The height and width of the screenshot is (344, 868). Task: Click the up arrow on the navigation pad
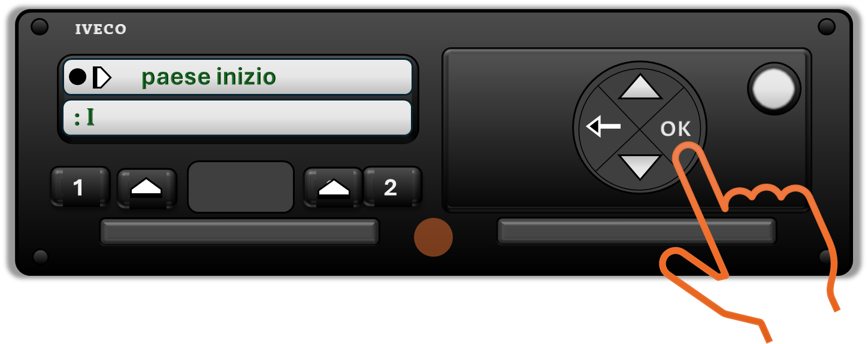(640, 87)
